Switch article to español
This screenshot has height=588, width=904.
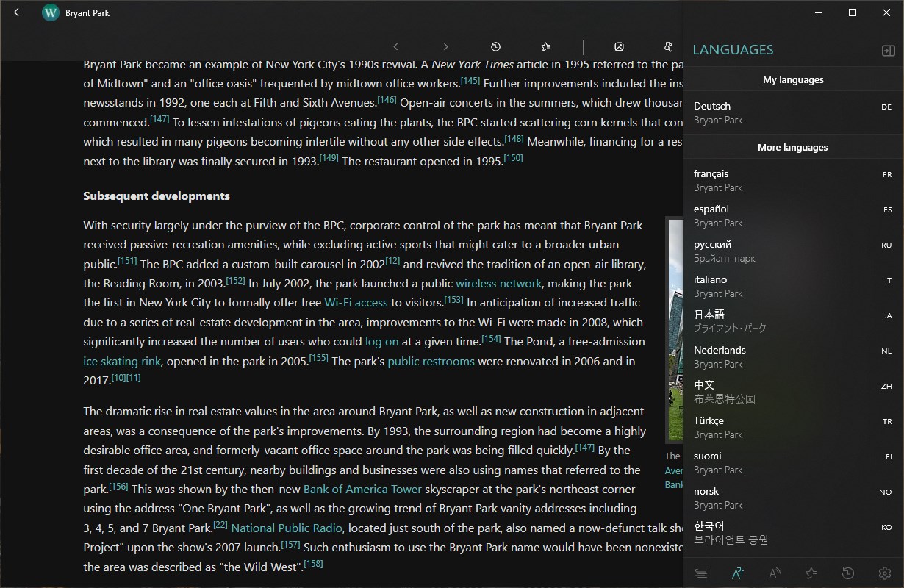coord(793,216)
